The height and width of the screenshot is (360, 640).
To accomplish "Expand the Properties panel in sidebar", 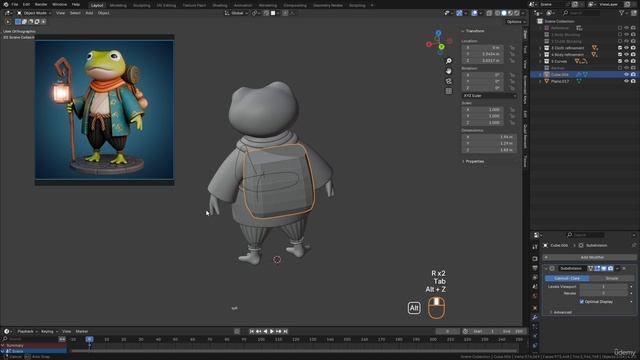I will [473, 161].
